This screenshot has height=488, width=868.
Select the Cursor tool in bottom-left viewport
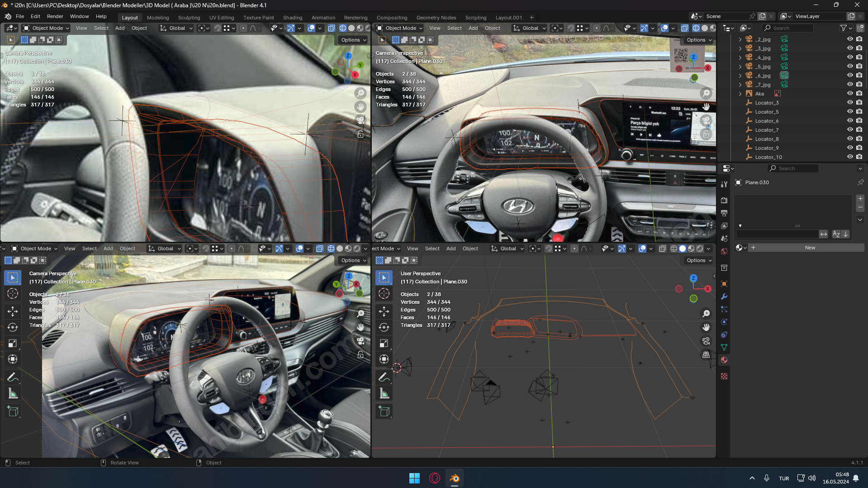13,293
